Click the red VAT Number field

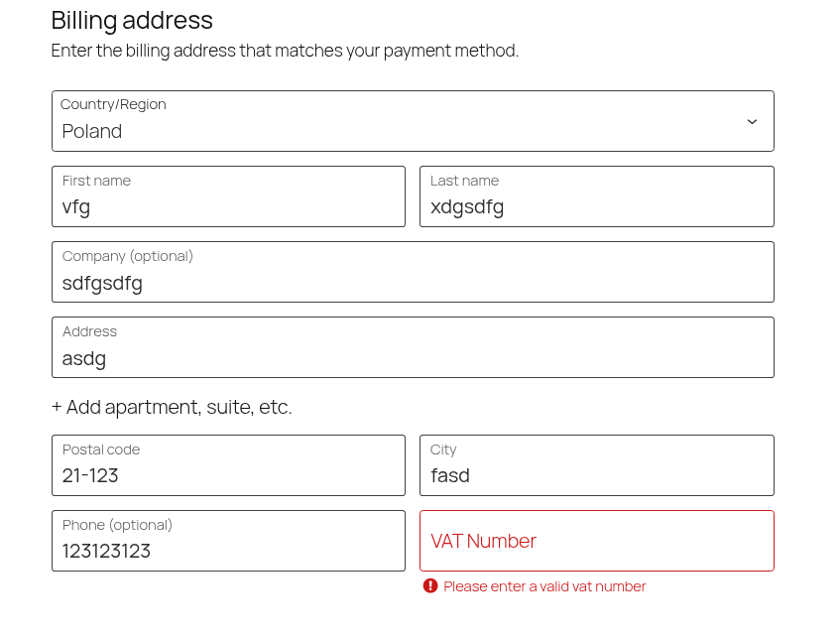click(595, 541)
